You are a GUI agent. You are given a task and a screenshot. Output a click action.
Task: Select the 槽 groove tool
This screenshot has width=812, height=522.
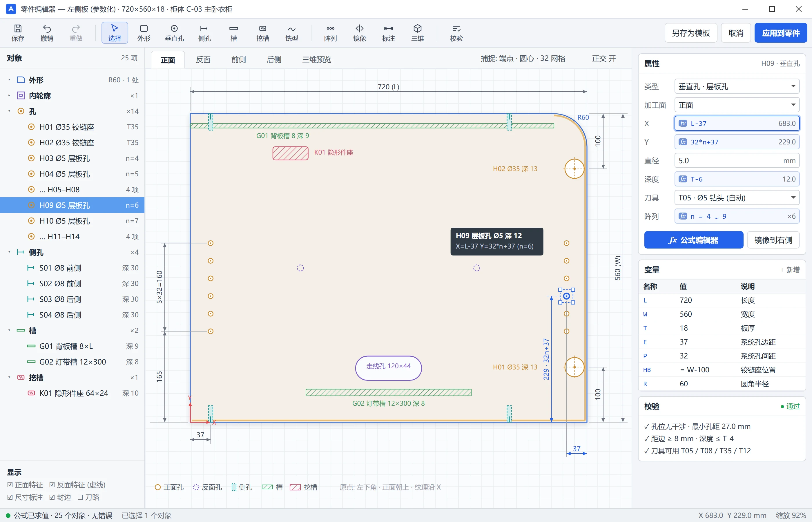tap(233, 33)
